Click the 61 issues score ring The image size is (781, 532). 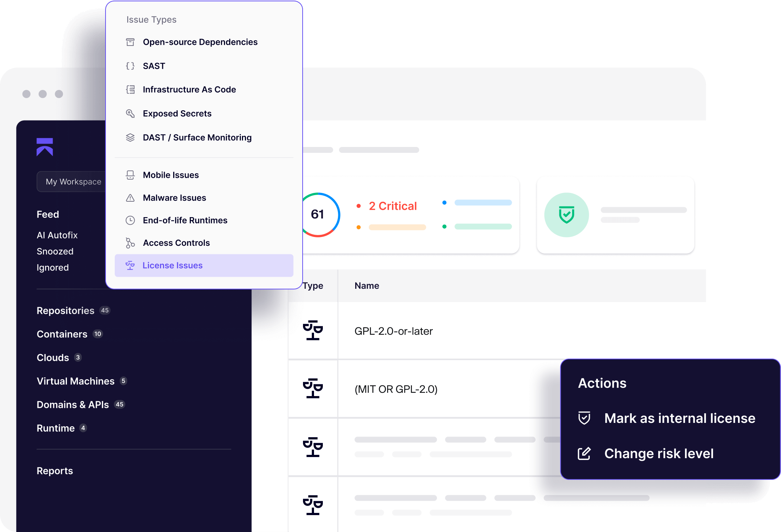point(318,215)
